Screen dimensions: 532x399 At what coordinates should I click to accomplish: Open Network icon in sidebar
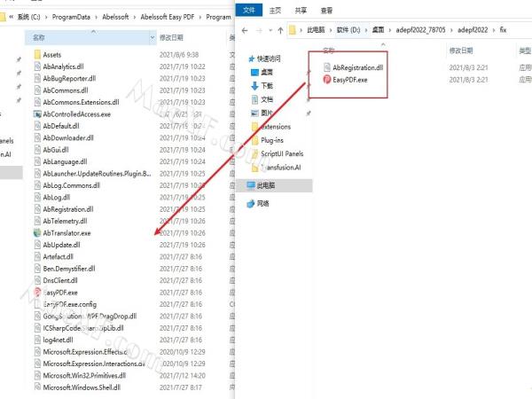click(251, 204)
